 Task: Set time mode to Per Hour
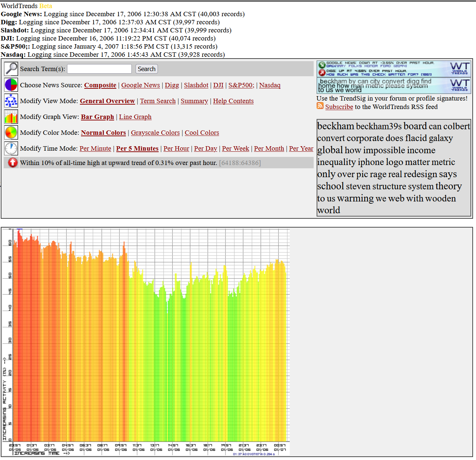click(x=176, y=148)
